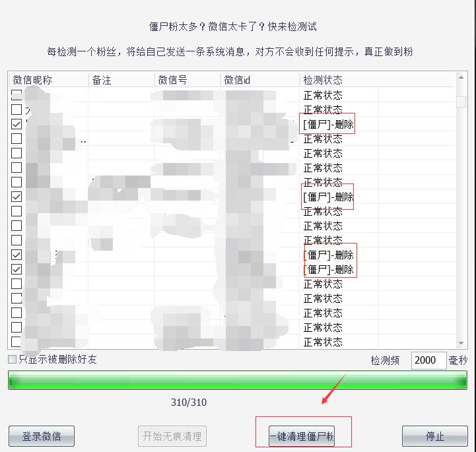Tick the checkbox just below the last zombie row

coord(17,284)
